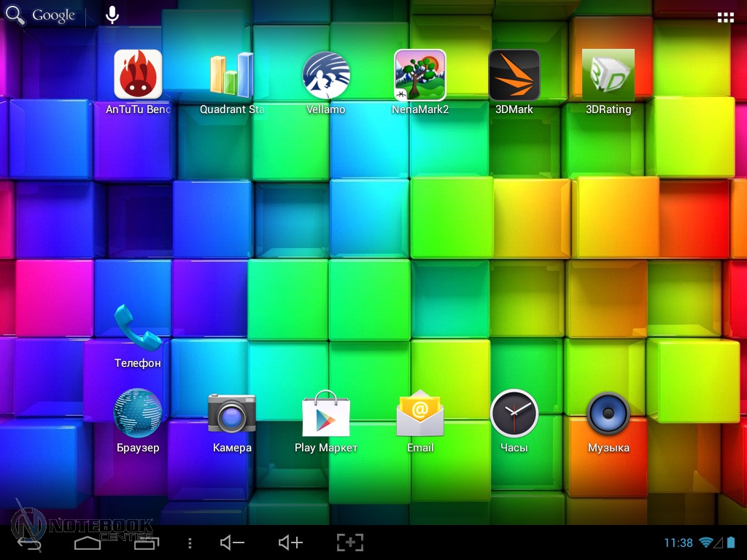
Task: Launch NenaMark2 benchmark
Action: tap(420, 75)
